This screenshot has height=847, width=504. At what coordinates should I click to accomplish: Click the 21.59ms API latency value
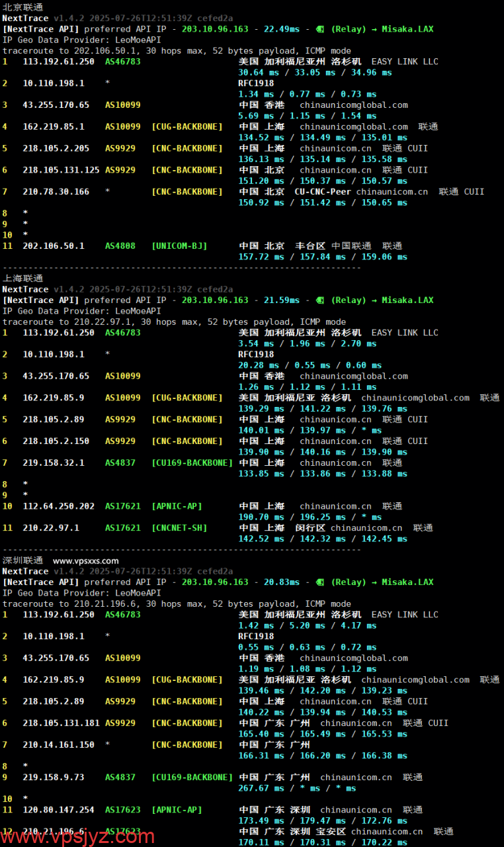coord(282,300)
